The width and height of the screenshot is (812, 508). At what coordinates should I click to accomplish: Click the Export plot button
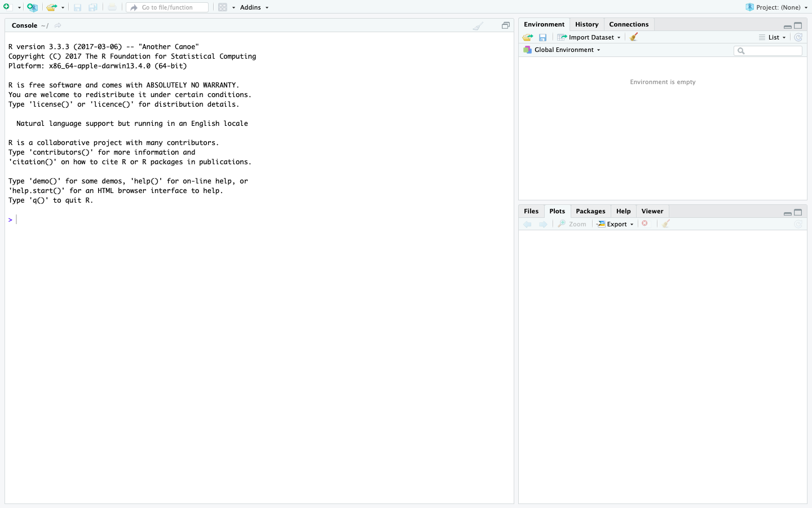tap(616, 224)
